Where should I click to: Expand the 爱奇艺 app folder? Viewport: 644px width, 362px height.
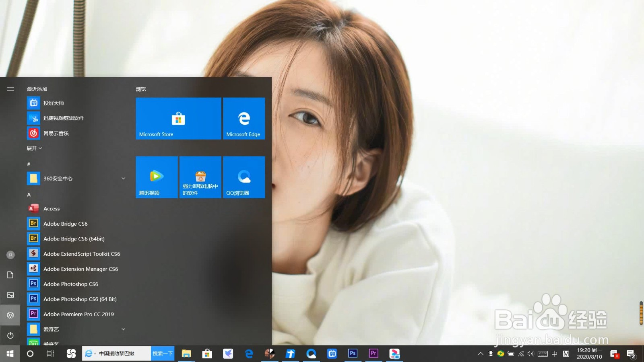pos(123,329)
